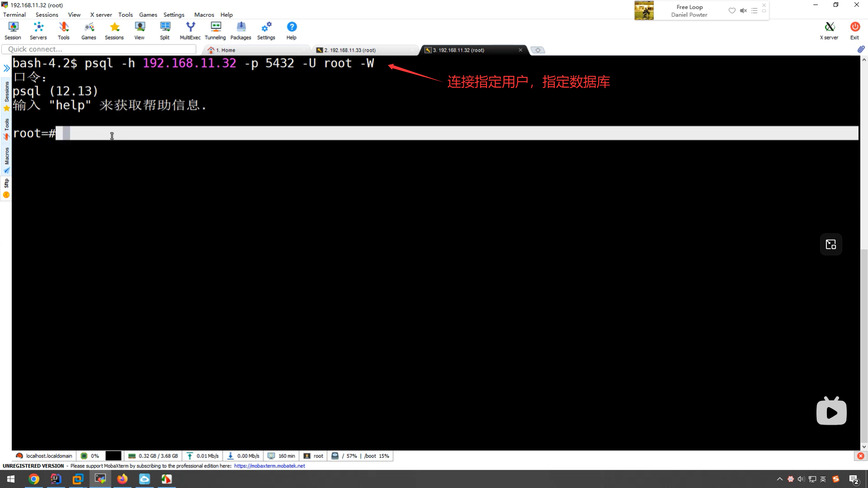Screen dimensions: 868x488
Task: Mute the Free Loop music player
Action: (743, 10)
